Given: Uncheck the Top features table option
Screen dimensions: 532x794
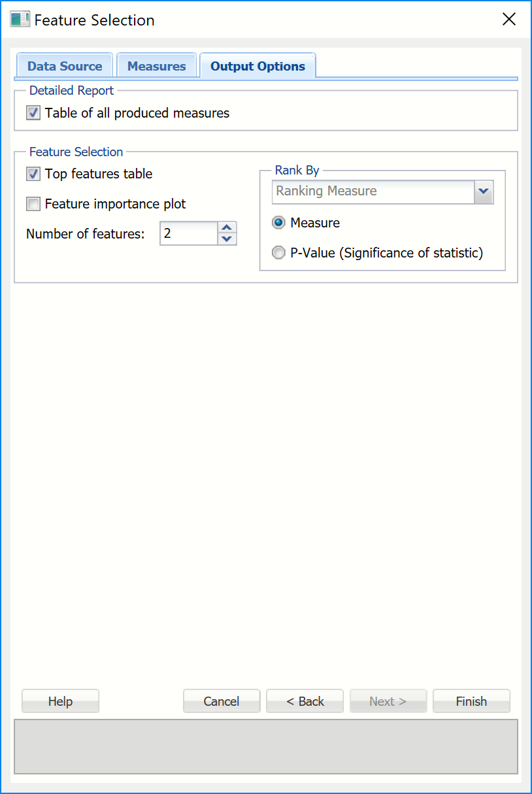Looking at the screenshot, I should [33, 174].
